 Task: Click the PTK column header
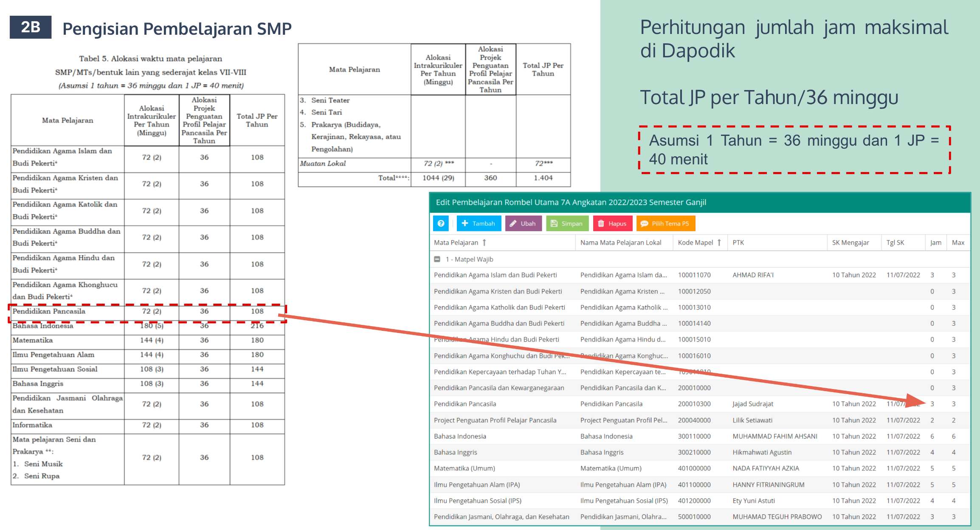pyautogui.click(x=738, y=242)
